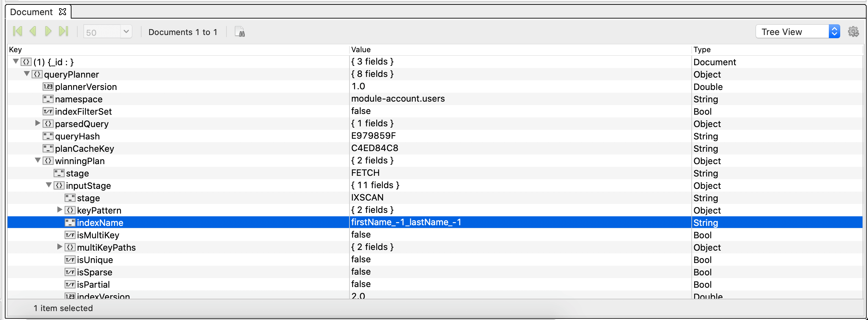Expand the parsedQuery node
The height and width of the screenshot is (320, 868).
pyautogui.click(x=38, y=123)
